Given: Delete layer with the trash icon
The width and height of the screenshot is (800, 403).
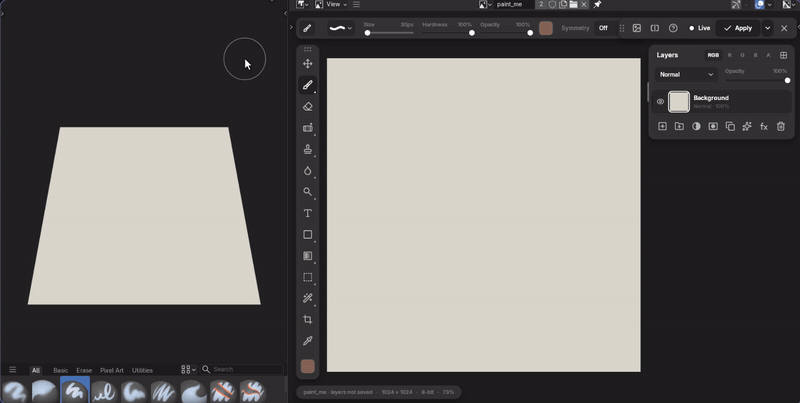Looking at the screenshot, I should point(781,127).
